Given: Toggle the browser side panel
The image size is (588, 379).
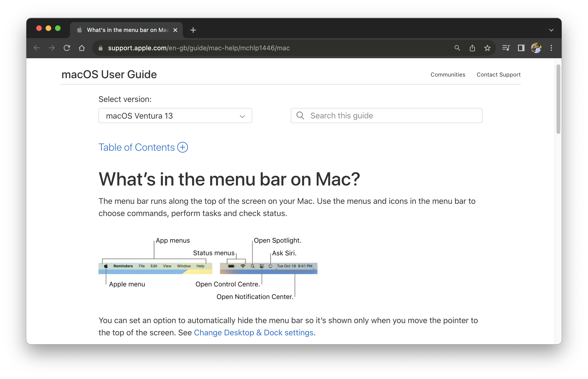Looking at the screenshot, I should click(x=521, y=48).
